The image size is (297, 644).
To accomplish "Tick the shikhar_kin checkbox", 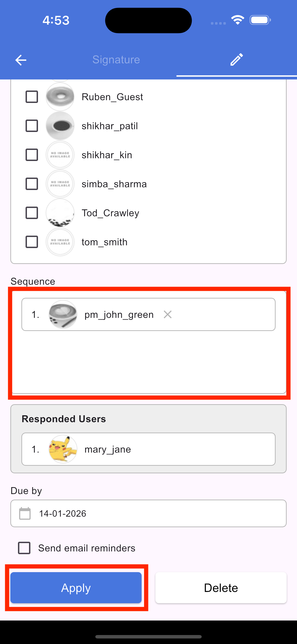I will click(32, 155).
